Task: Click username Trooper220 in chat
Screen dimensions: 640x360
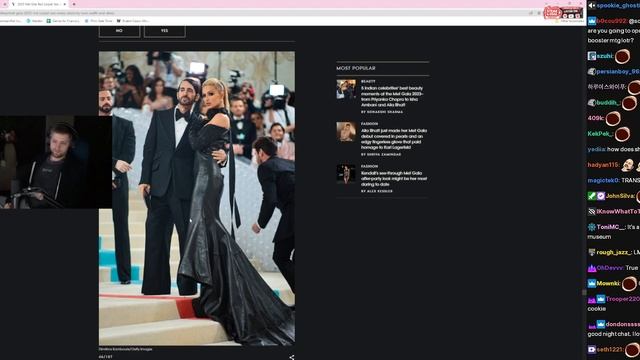Action: click(x=622, y=299)
